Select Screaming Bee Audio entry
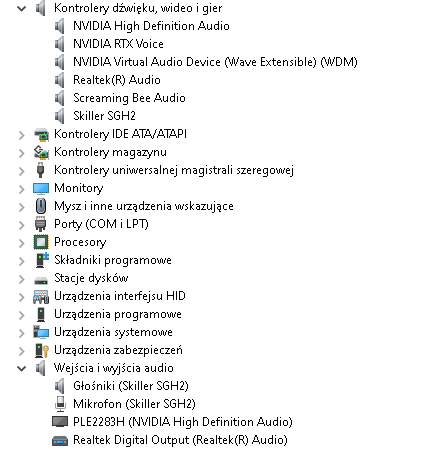The width and height of the screenshot is (433, 454). coord(129,98)
